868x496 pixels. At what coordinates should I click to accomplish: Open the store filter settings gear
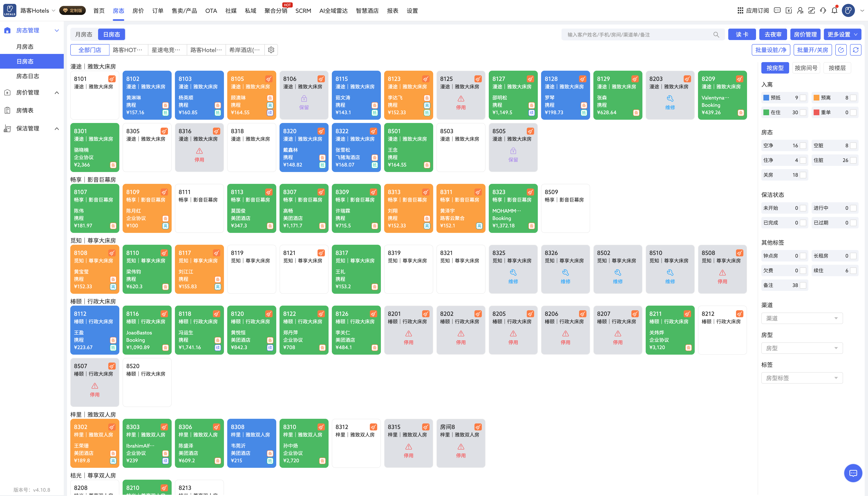pyautogui.click(x=271, y=50)
